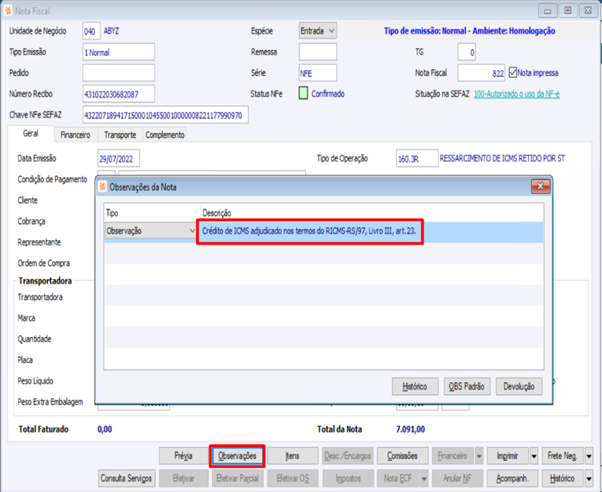
Task: Click the Observações button
Action: (237, 456)
